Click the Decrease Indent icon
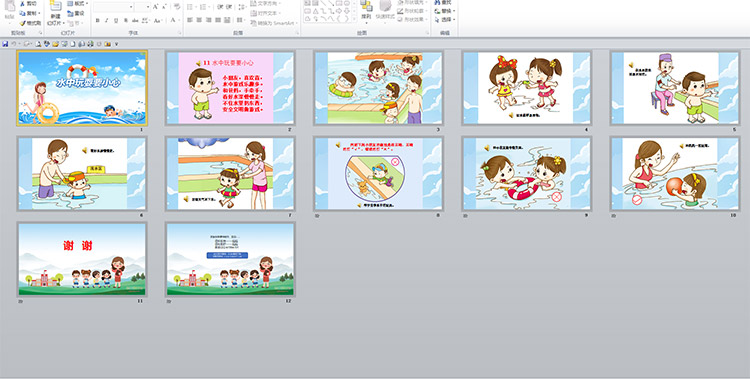The image size is (750, 379). [x=220, y=7]
